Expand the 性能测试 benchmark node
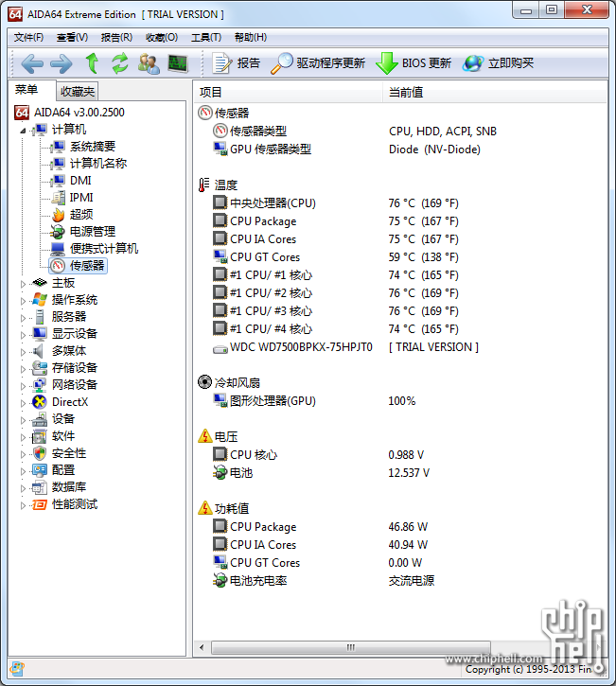Image resolution: width=616 pixels, height=686 pixels. coord(23,505)
